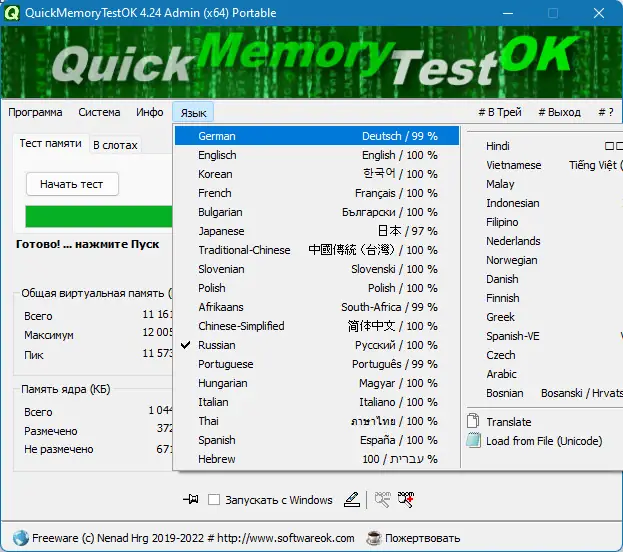The width and height of the screenshot is (623, 552).
Task: Select Spanish language entry
Action: click(x=317, y=440)
